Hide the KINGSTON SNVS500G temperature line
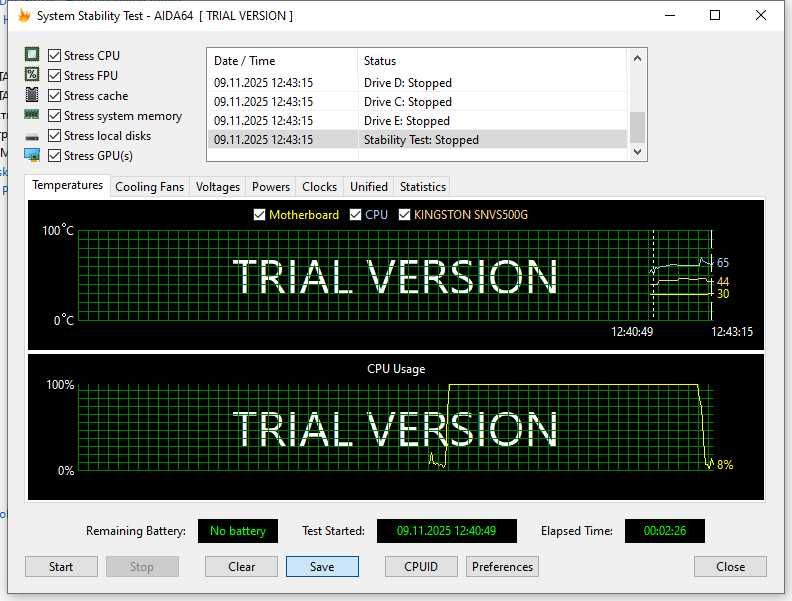 click(404, 215)
